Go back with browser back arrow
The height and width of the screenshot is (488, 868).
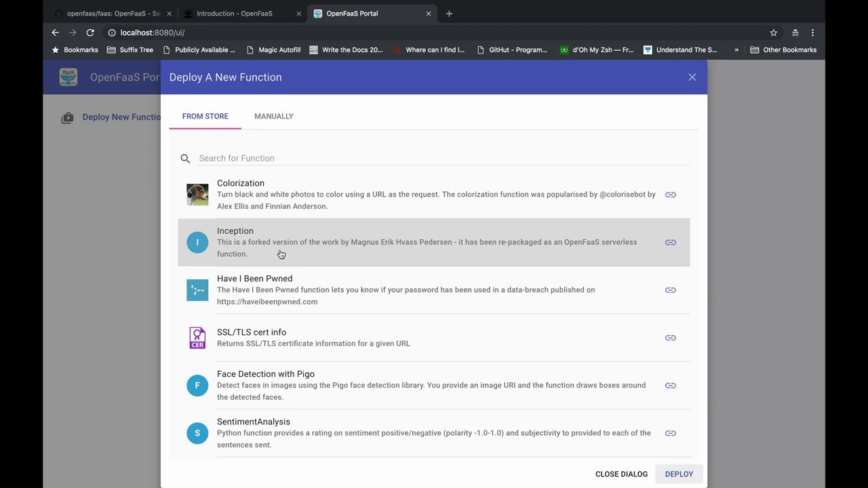coord(56,33)
